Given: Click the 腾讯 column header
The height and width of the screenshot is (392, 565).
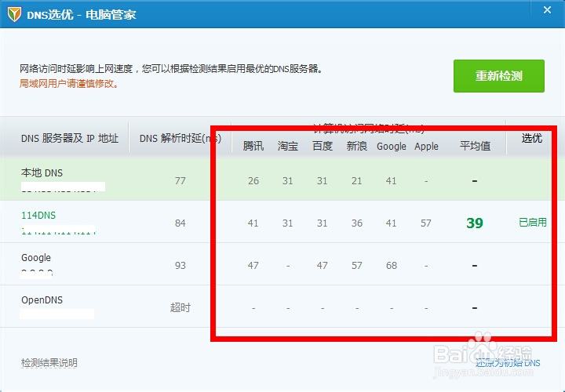Looking at the screenshot, I should (x=253, y=146).
